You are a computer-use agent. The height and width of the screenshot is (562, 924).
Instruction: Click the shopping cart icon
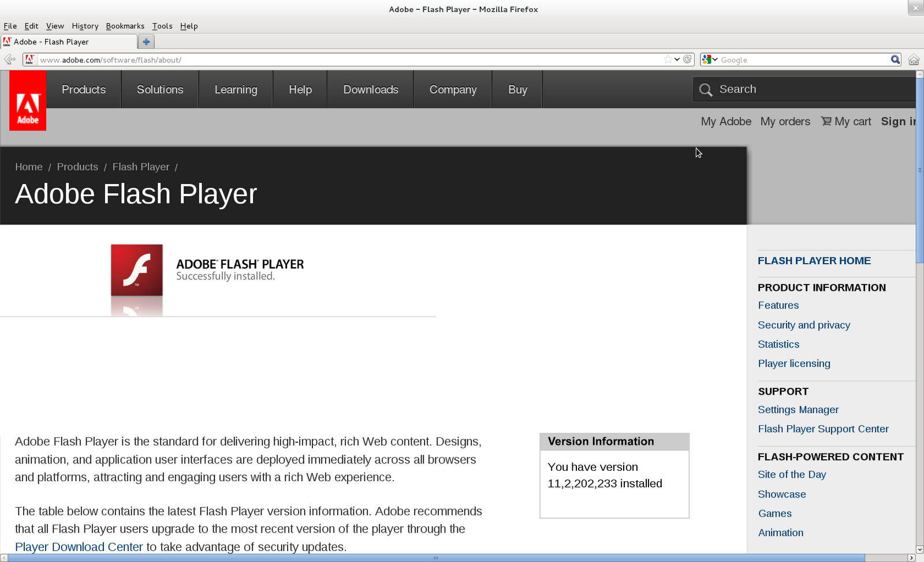click(x=826, y=121)
